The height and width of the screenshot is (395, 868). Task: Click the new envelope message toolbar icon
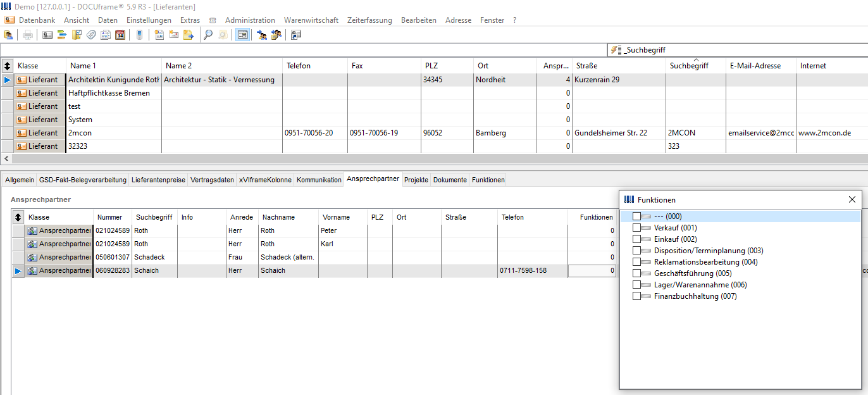(x=173, y=35)
